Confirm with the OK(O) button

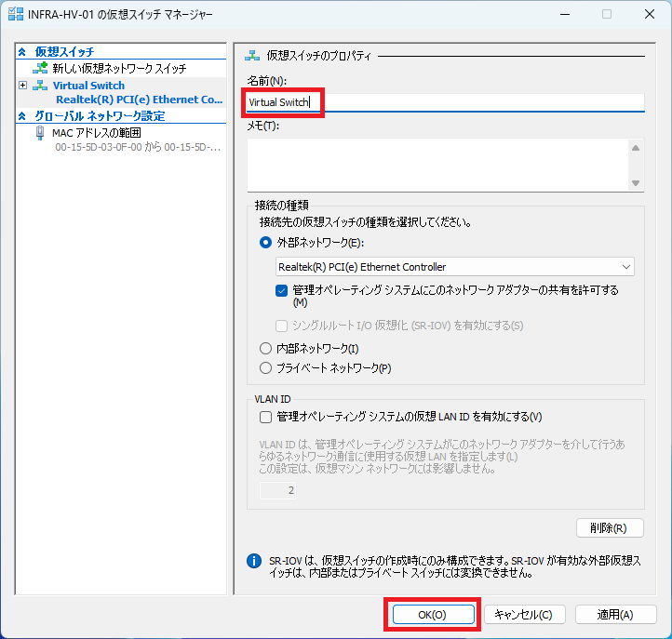(x=434, y=615)
